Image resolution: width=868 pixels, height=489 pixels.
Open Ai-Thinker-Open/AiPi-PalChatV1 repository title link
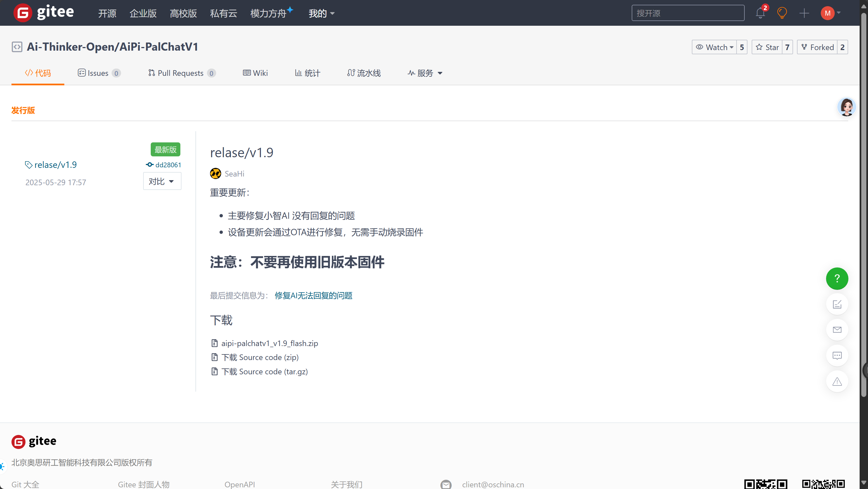point(112,47)
